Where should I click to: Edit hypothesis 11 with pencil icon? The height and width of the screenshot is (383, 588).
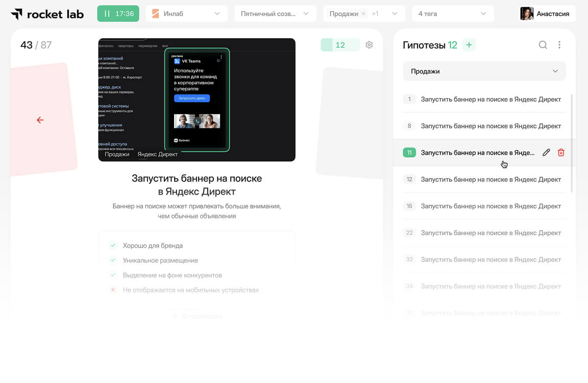coord(546,153)
